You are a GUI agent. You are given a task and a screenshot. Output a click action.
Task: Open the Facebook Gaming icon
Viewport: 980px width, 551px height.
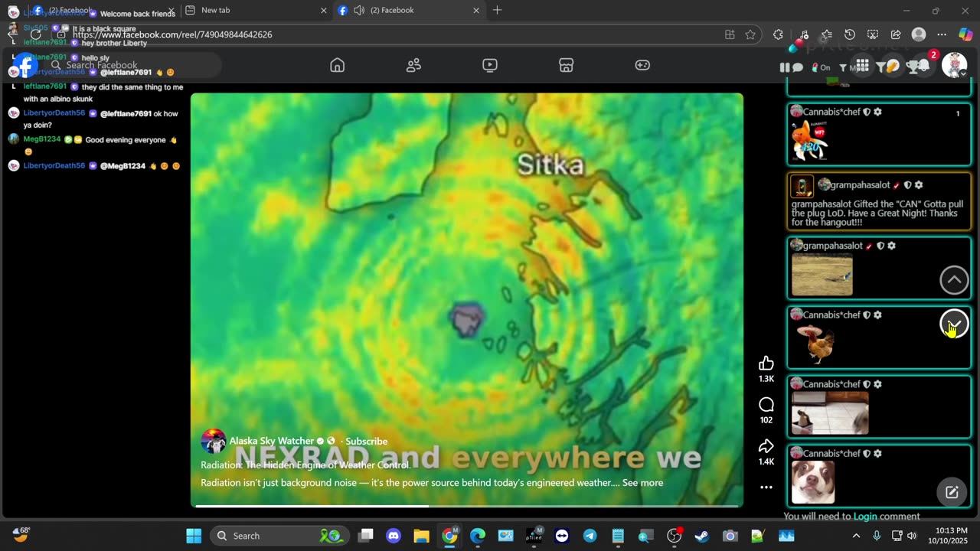point(643,65)
